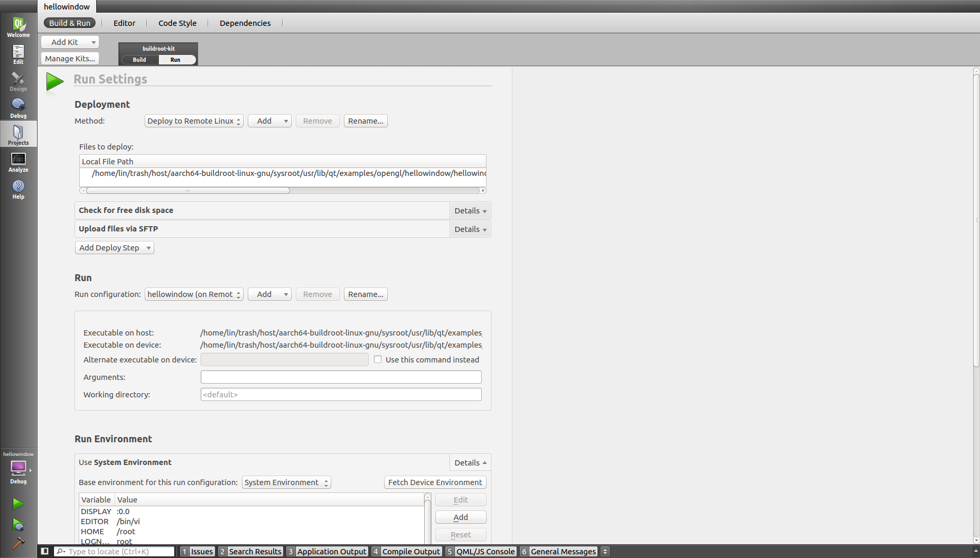Image resolution: width=980 pixels, height=558 pixels.
Task: Click the Start Debugging run icon
Action: pyautogui.click(x=18, y=524)
